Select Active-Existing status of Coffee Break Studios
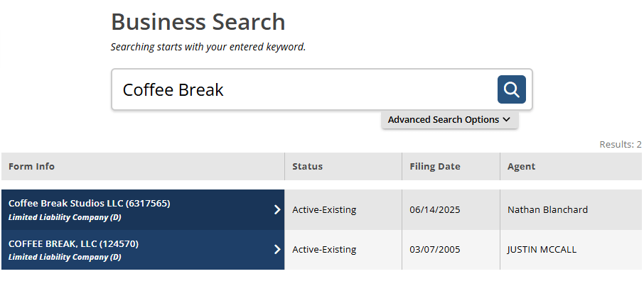This screenshot has height=308, width=644. pyautogui.click(x=324, y=210)
